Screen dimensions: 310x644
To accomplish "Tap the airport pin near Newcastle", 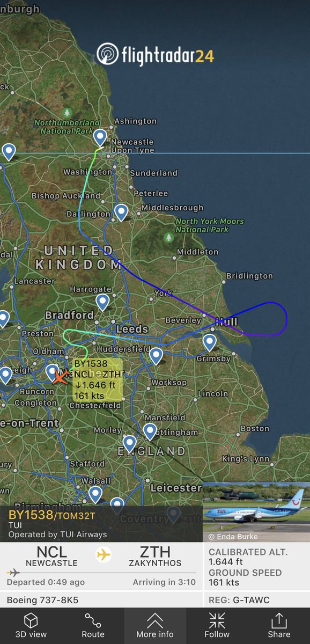I will pos(100,137).
